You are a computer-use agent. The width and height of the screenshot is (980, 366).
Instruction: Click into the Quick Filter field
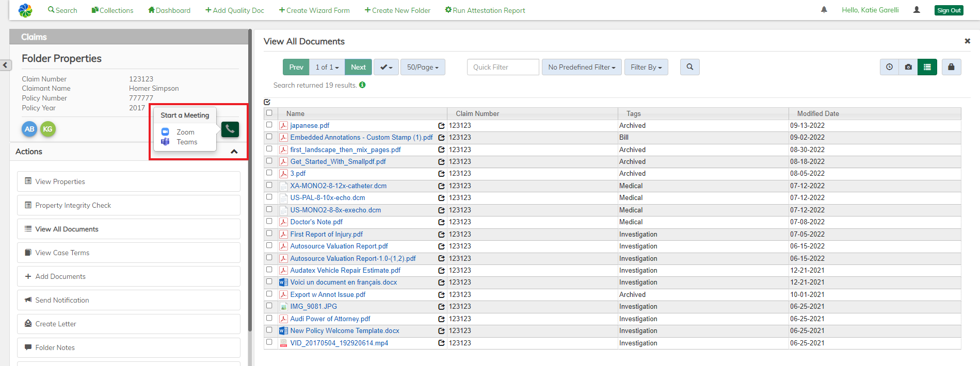pos(503,67)
